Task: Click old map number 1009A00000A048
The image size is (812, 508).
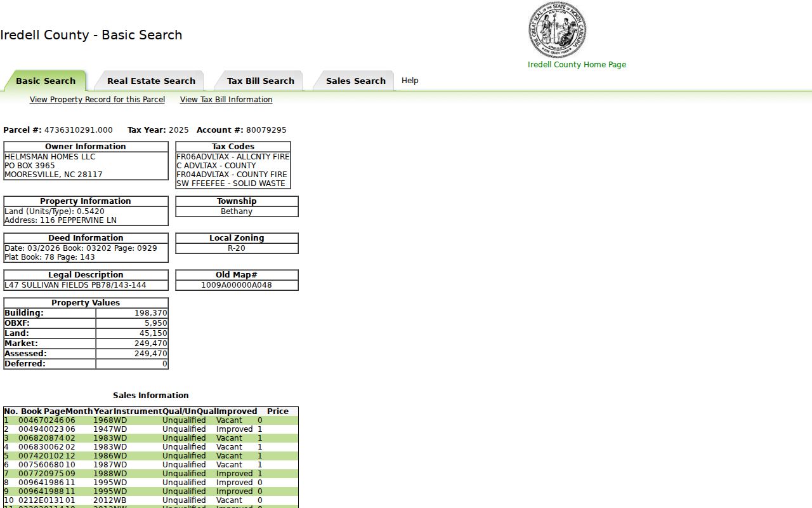Action: click(237, 285)
